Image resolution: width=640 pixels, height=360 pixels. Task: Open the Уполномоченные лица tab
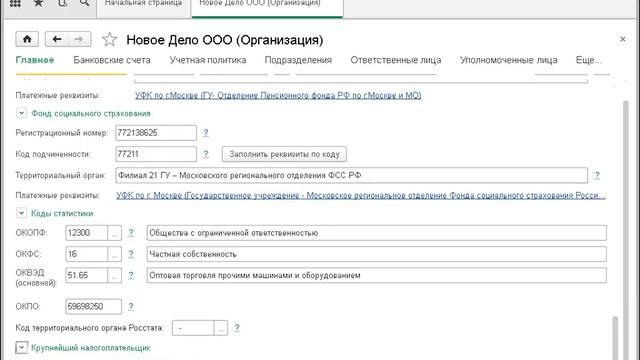509,60
